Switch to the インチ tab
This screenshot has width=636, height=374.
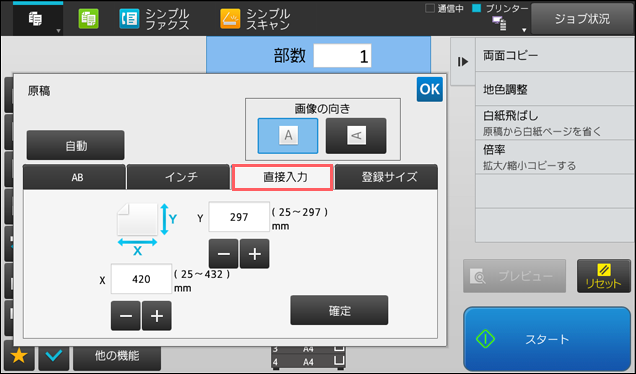tap(178, 177)
